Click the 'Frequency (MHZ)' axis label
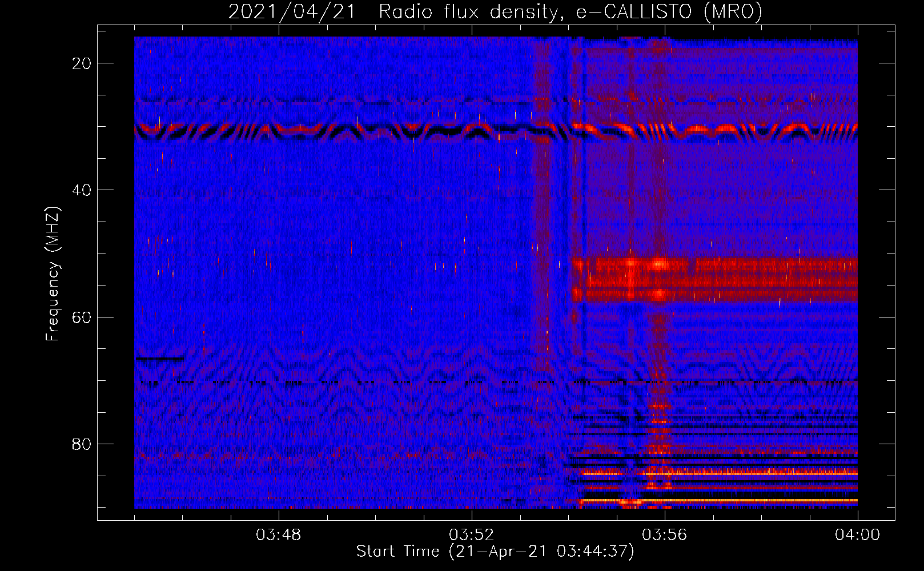The image size is (924, 571). coord(53,274)
